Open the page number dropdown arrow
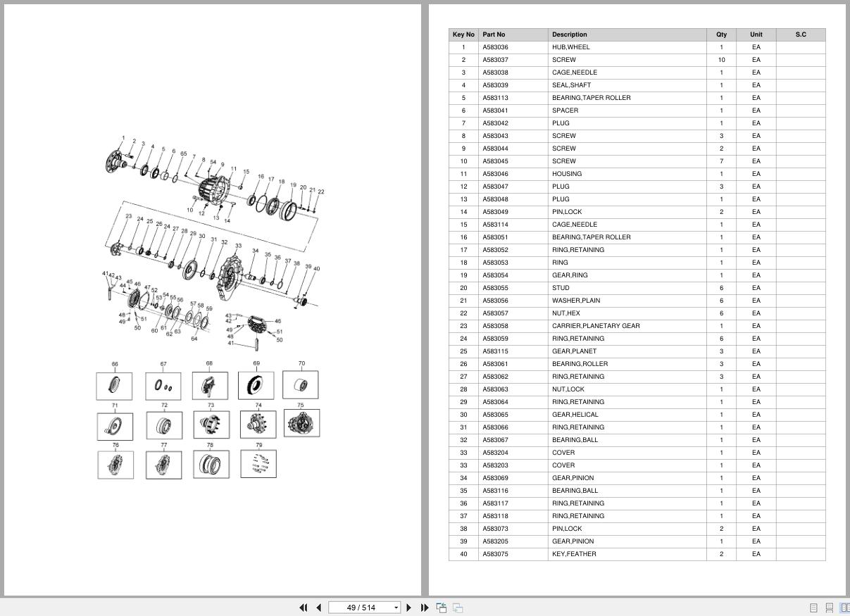The image size is (850, 616). click(396, 608)
